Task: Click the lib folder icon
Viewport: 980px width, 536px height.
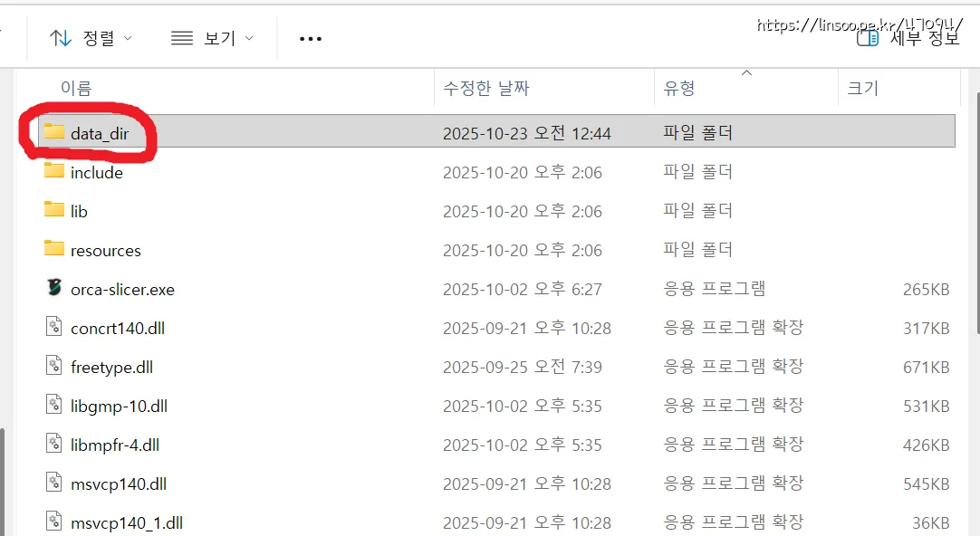Action: tap(53, 209)
